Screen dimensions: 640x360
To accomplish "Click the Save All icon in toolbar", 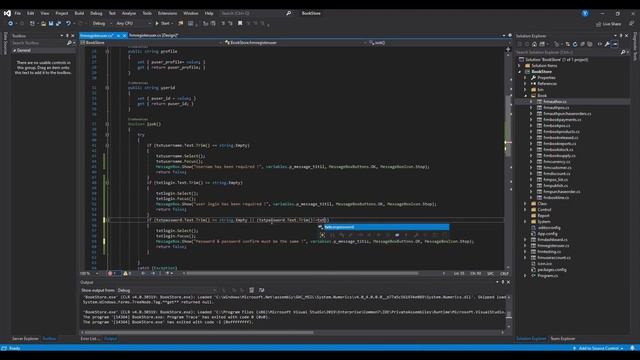I will coord(58,23).
